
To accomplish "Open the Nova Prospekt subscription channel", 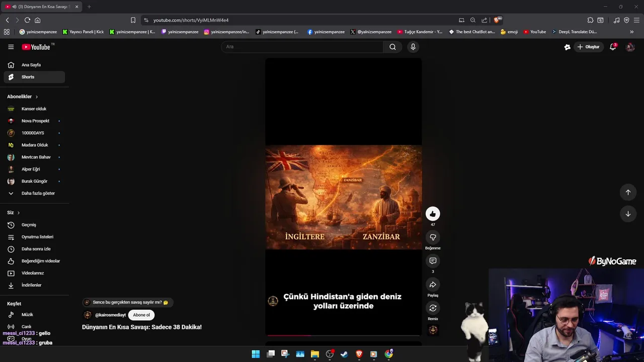I will click(34, 121).
